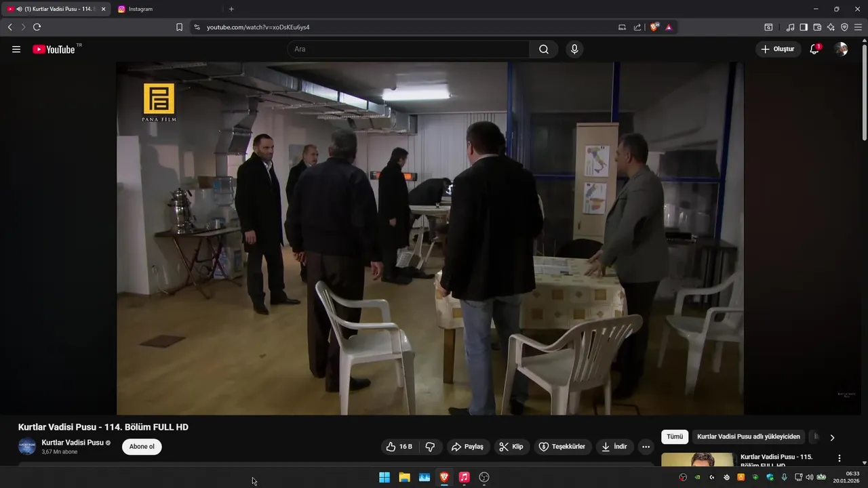Close the Kurtlar Vadisi Pusu tab

pos(103,9)
